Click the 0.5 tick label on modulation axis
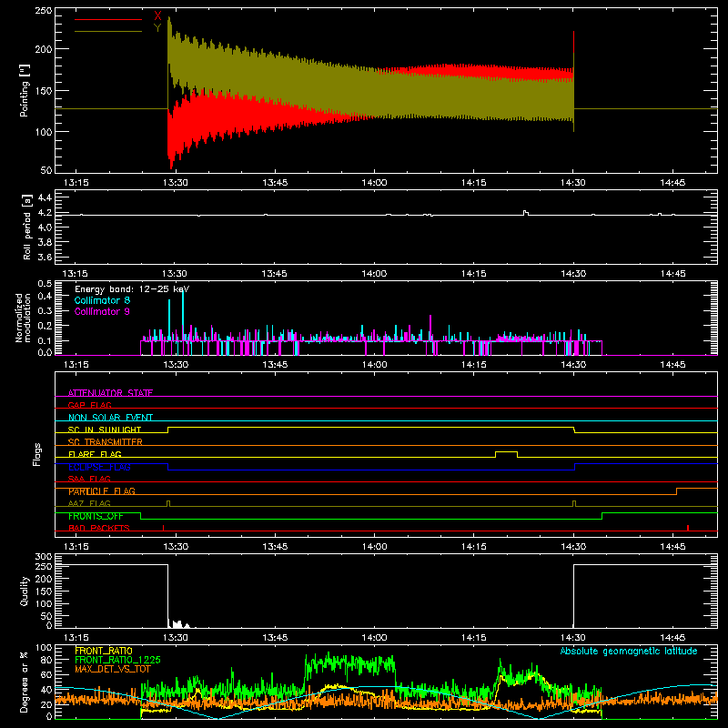728x728 pixels. tap(45, 283)
